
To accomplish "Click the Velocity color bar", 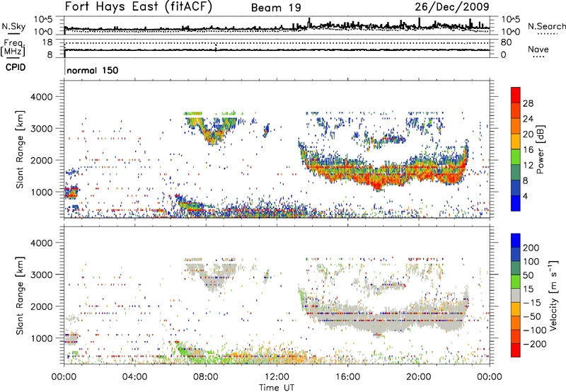I will pos(516,295).
